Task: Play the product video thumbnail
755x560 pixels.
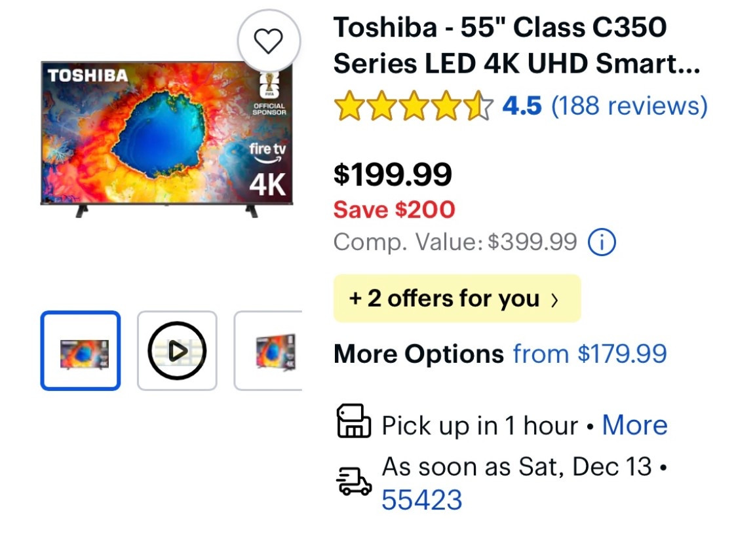Action: (x=176, y=350)
